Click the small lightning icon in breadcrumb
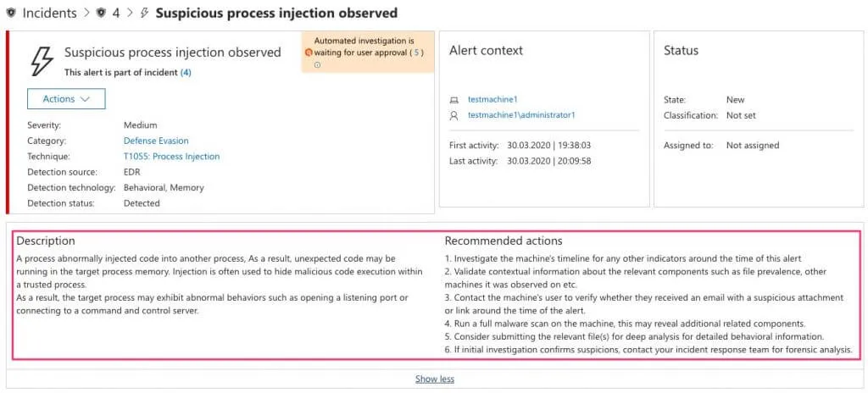Viewport: 868px width, 393px height. pyautogui.click(x=145, y=14)
